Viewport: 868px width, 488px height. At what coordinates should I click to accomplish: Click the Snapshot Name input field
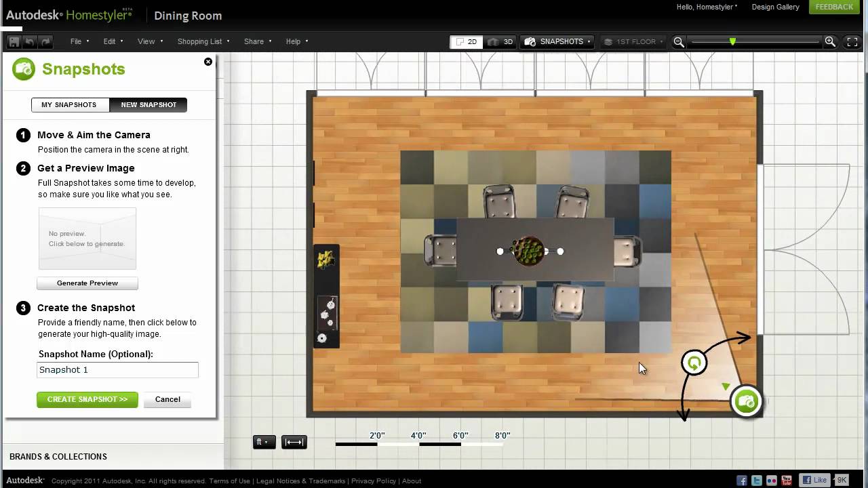click(x=117, y=369)
